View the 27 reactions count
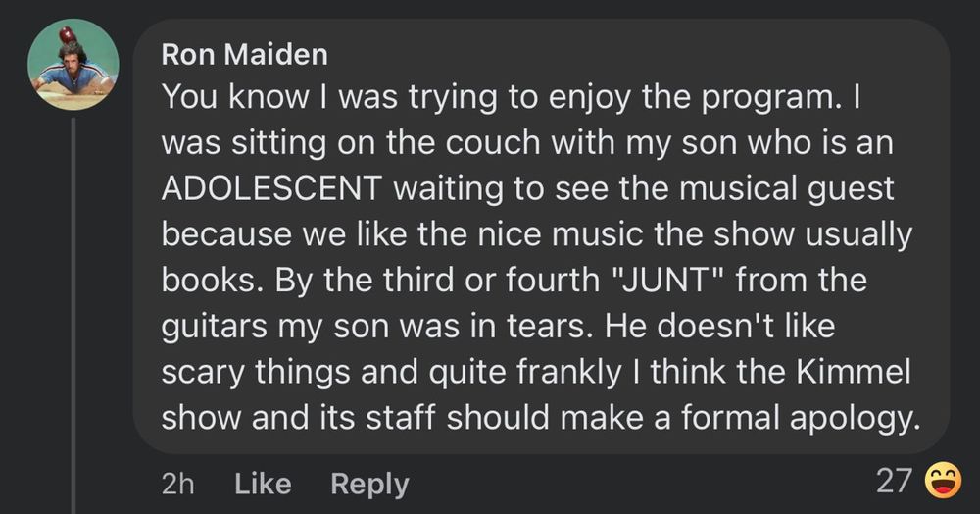The height and width of the screenshot is (514, 980). click(894, 481)
